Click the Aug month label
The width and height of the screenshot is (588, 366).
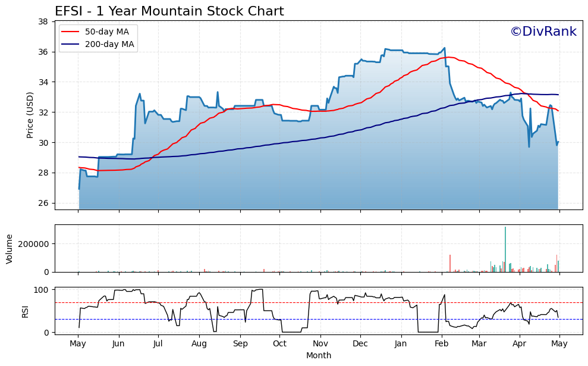pyautogui.click(x=199, y=344)
